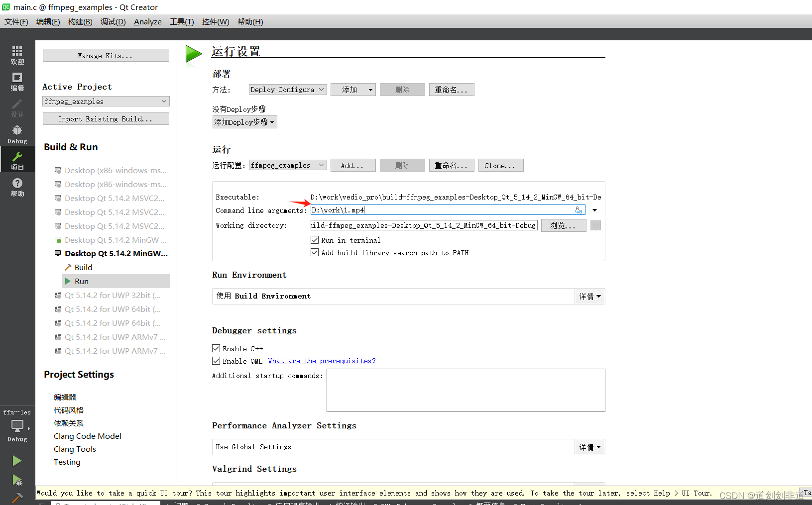Open the 帮助(H) menu

(x=250, y=21)
